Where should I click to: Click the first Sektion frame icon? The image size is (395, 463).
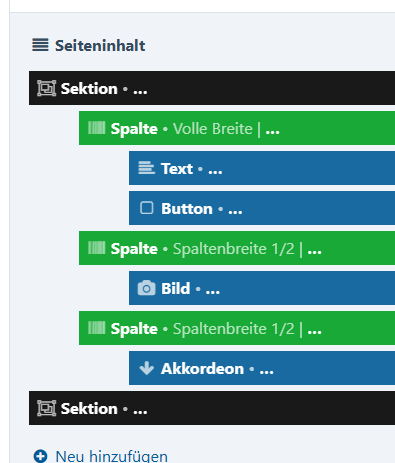[x=46, y=88]
